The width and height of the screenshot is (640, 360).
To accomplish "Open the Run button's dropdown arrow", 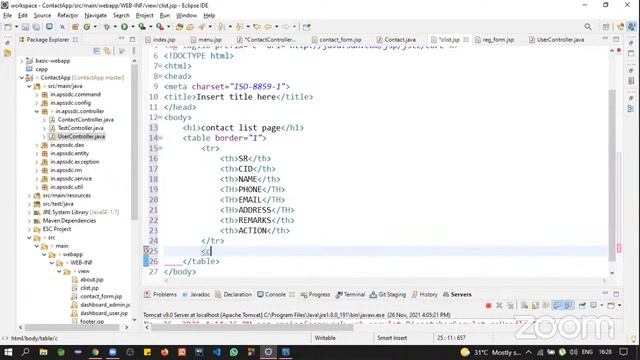I will pyautogui.click(x=132, y=27).
